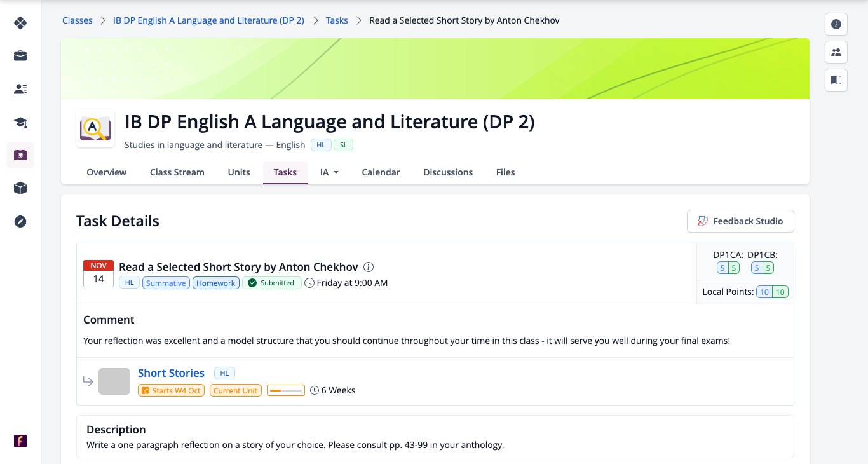
Task: Click the IB DP English breadcrumb link
Action: pos(208,20)
